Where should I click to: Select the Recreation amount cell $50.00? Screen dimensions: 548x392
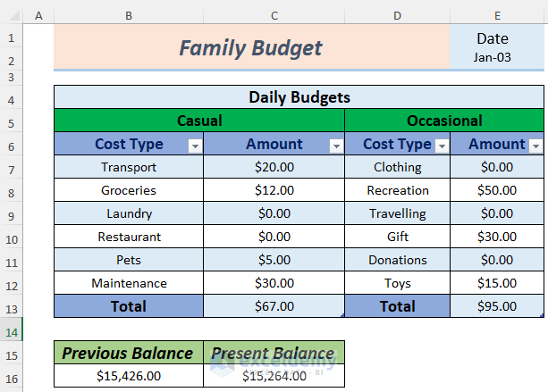point(497,190)
